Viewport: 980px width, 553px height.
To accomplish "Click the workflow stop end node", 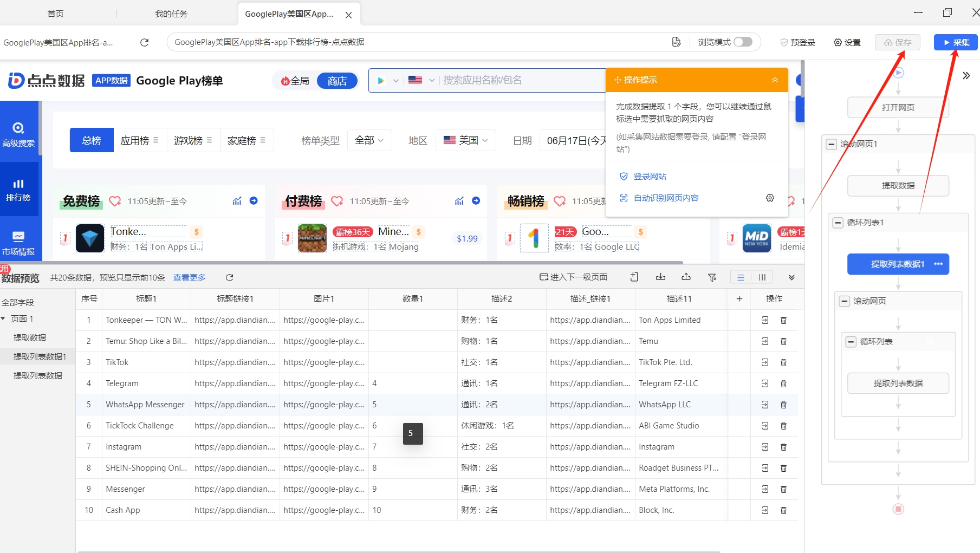I will click(898, 509).
